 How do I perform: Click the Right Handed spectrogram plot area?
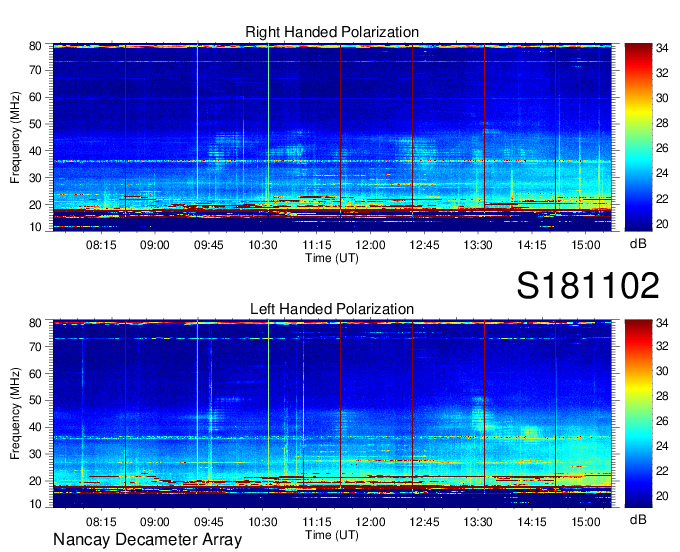pyautogui.click(x=332, y=137)
